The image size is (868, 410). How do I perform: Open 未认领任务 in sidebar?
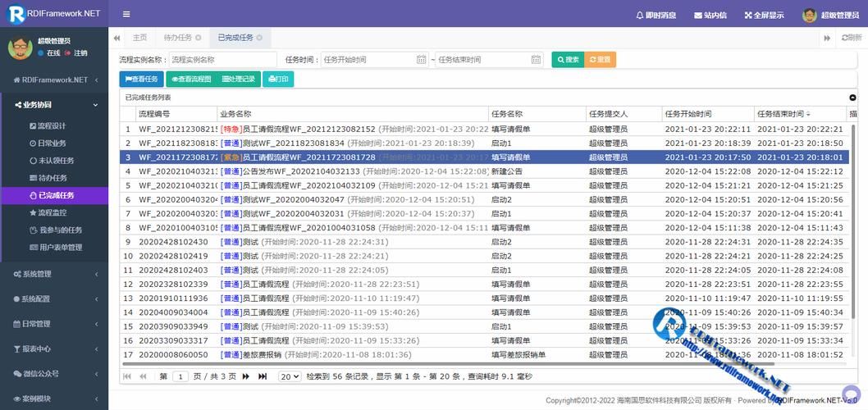(x=54, y=161)
